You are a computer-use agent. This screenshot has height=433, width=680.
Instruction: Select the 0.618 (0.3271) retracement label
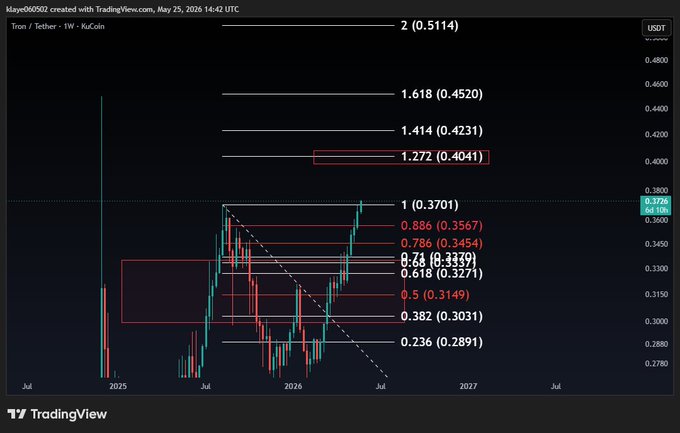coord(441,273)
